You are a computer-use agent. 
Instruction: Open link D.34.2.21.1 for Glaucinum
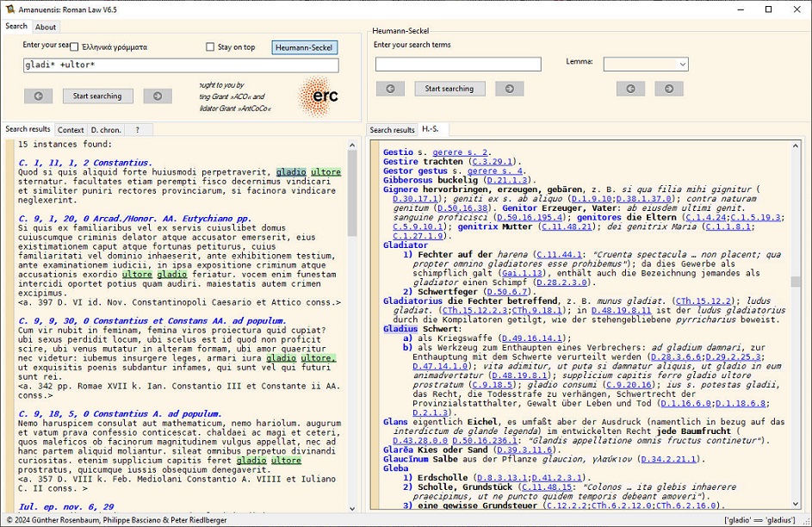point(669,459)
